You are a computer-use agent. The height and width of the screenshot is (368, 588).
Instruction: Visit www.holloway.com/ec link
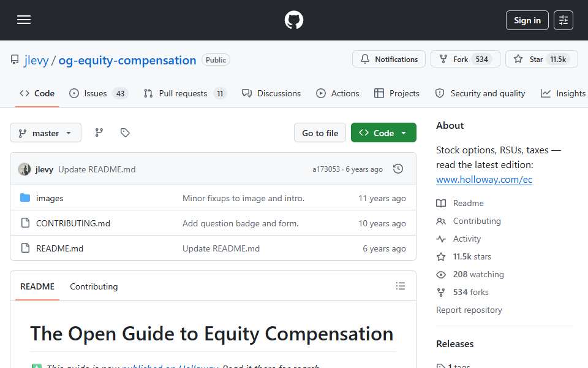click(x=484, y=180)
